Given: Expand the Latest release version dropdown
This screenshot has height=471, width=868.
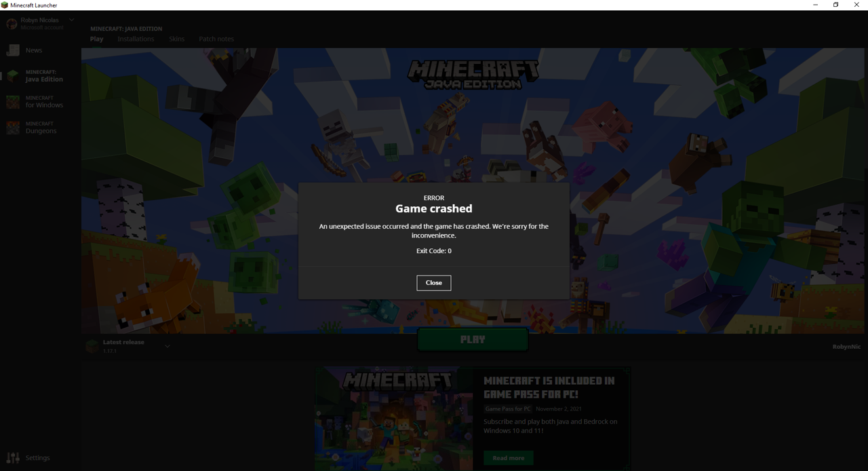Looking at the screenshot, I should [167, 346].
